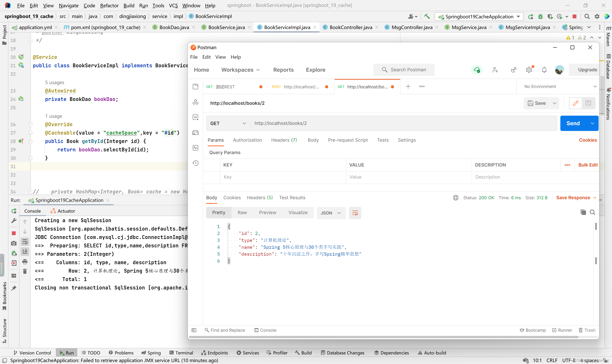Open the Actuator tab in Run panel
This screenshot has height=364, width=612.
(x=63, y=211)
